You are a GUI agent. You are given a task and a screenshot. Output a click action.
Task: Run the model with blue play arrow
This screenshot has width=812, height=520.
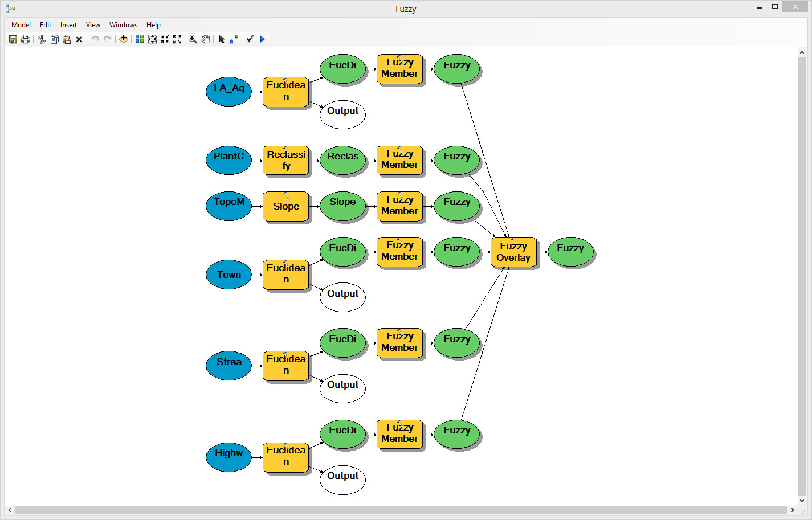[262, 39]
